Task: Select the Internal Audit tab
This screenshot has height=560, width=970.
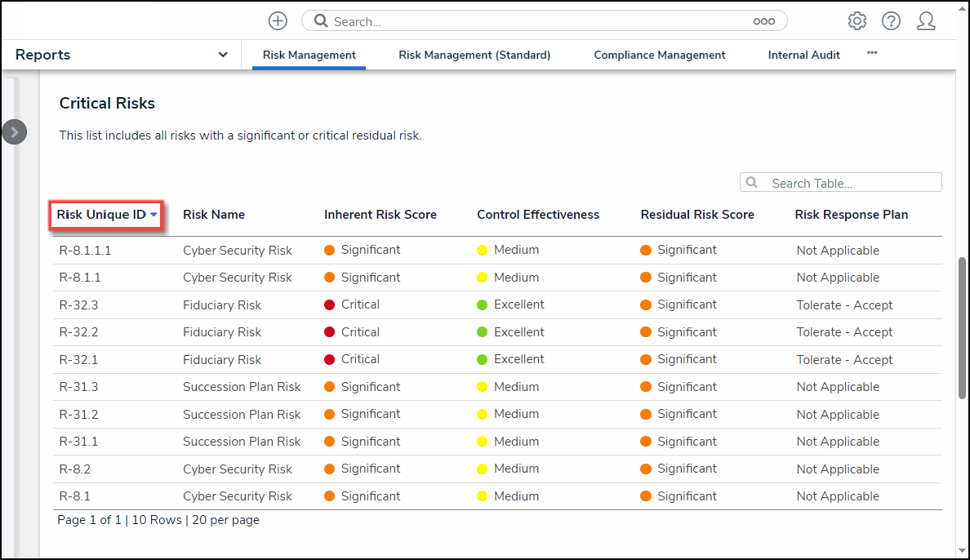Action: click(803, 55)
